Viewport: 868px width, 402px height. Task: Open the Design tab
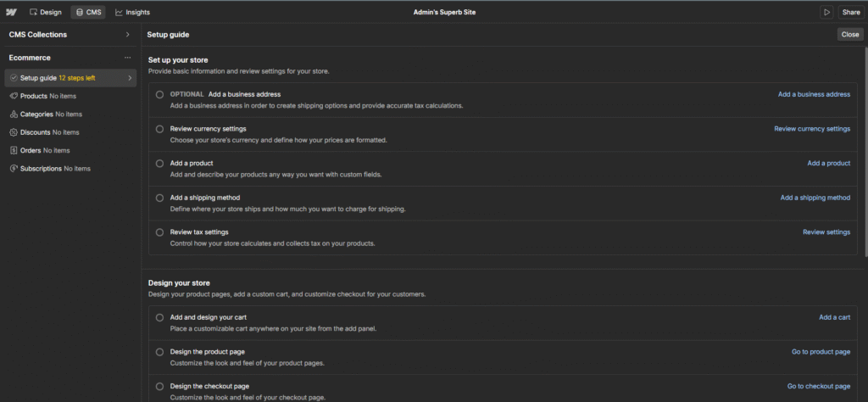click(46, 12)
